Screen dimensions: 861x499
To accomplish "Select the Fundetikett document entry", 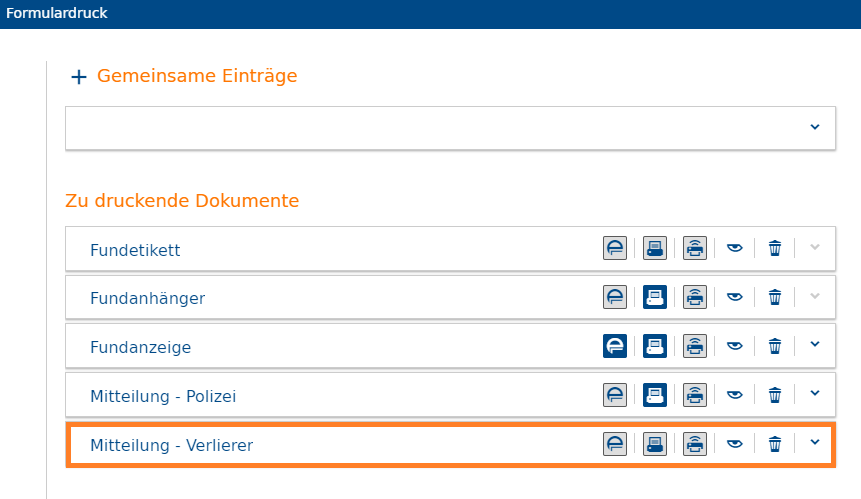I will 135,250.
